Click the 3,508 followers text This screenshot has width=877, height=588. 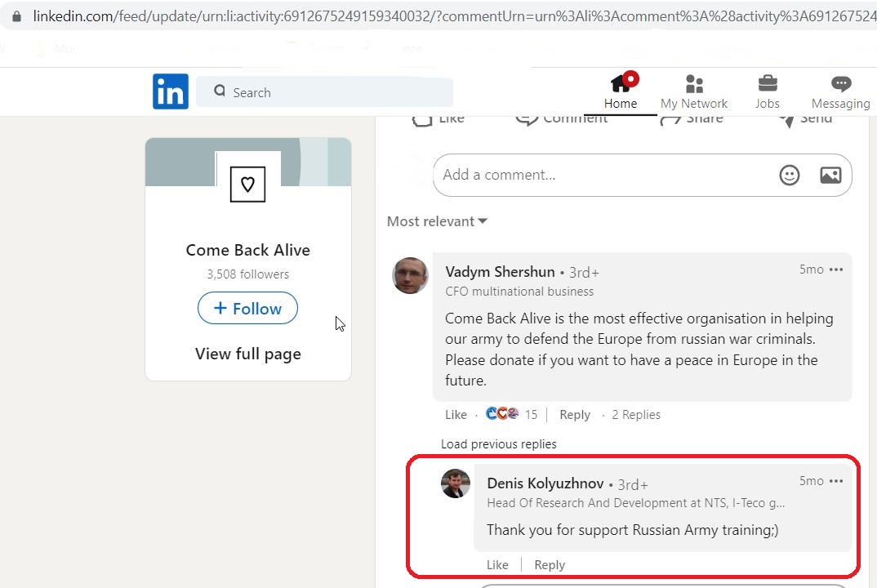[x=247, y=274]
